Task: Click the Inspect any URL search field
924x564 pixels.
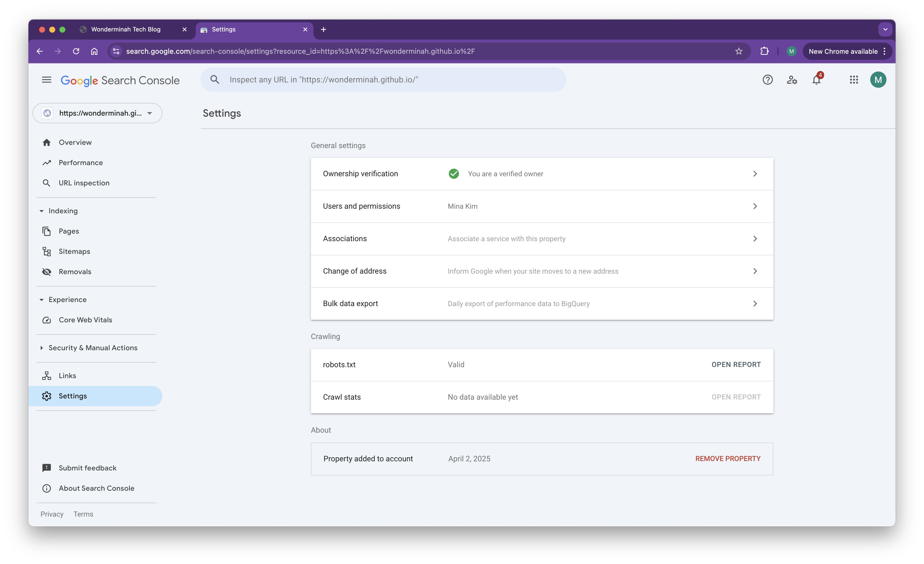Action: [x=390, y=79]
